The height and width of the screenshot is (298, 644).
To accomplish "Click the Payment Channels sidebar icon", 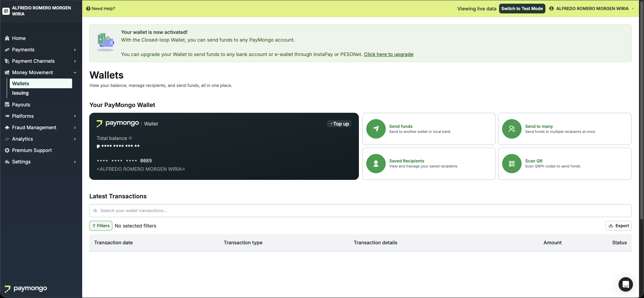I will coord(7,61).
